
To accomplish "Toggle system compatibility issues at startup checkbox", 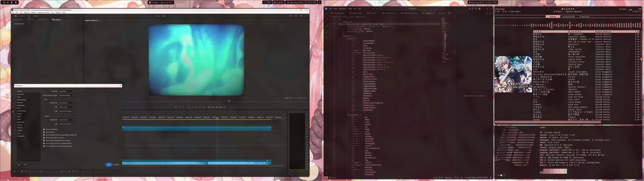I will [x=44, y=141].
